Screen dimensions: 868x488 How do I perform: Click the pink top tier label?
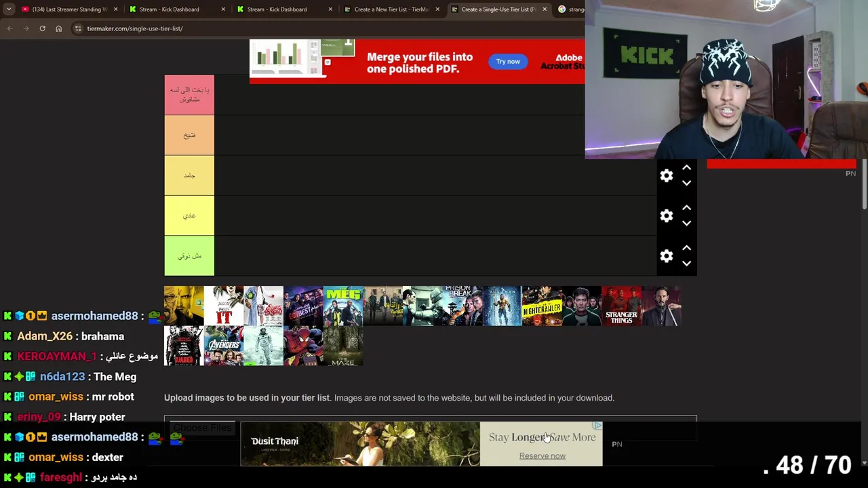(189, 95)
